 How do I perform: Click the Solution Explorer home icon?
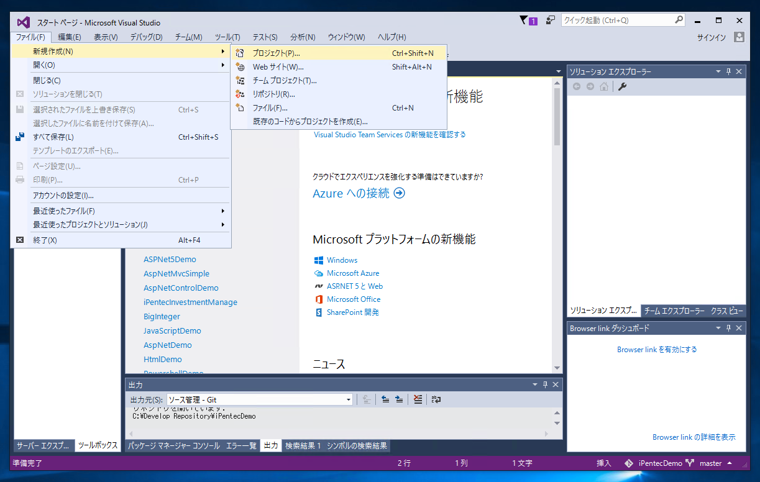pos(603,87)
